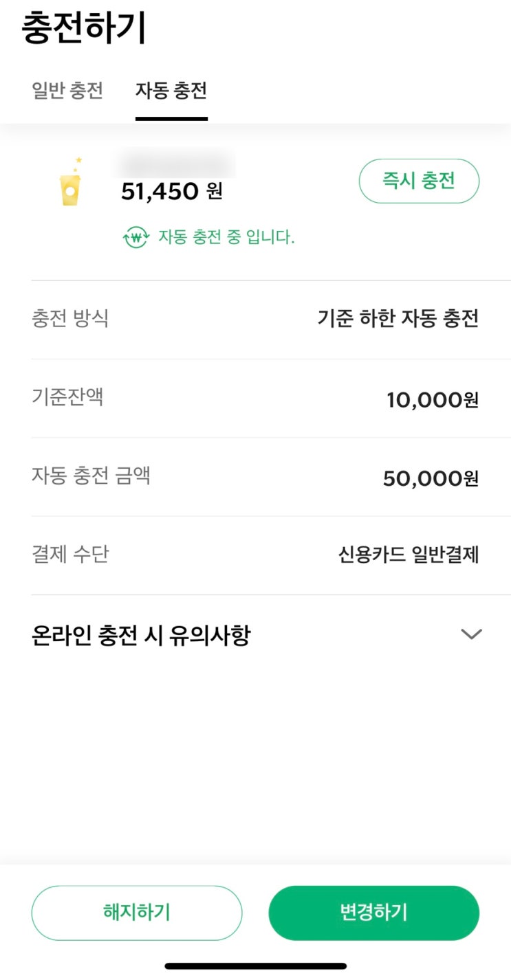Tap the 해지하기 button
This screenshot has height=980, width=511.
[x=136, y=913]
